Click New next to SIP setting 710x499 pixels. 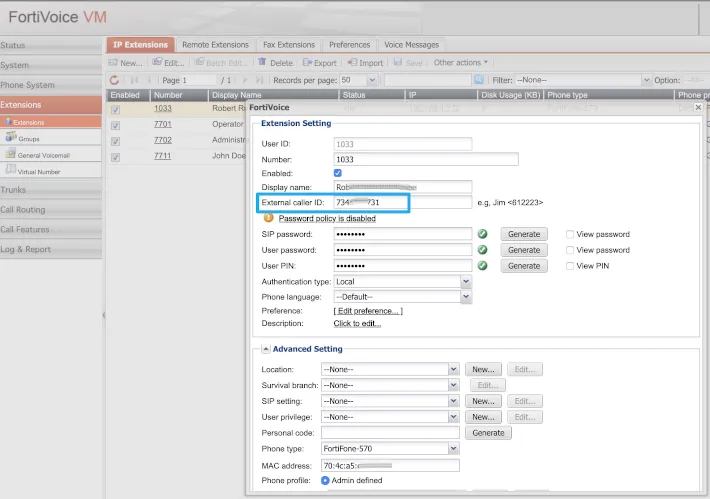click(x=483, y=401)
